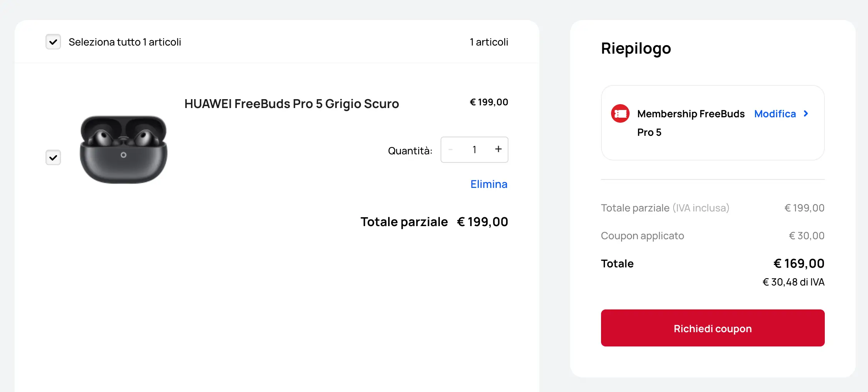Click the quantity number field
The width and height of the screenshot is (868, 392).
474,150
